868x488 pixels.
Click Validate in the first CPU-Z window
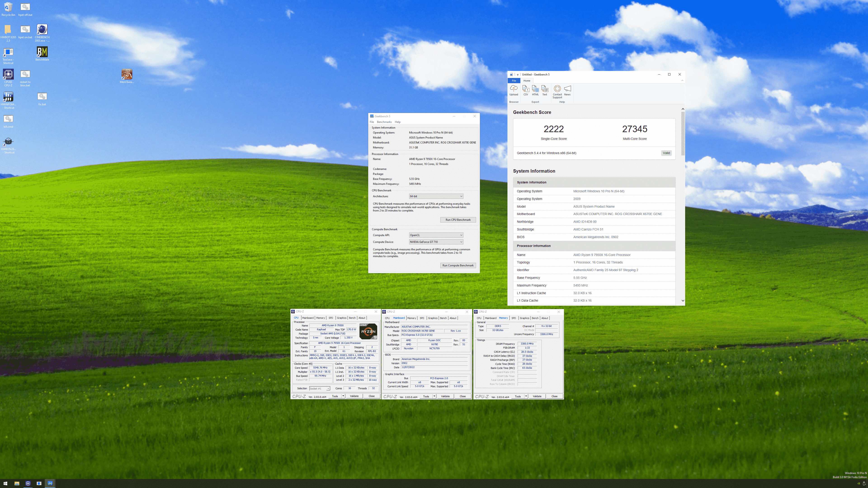(x=354, y=396)
